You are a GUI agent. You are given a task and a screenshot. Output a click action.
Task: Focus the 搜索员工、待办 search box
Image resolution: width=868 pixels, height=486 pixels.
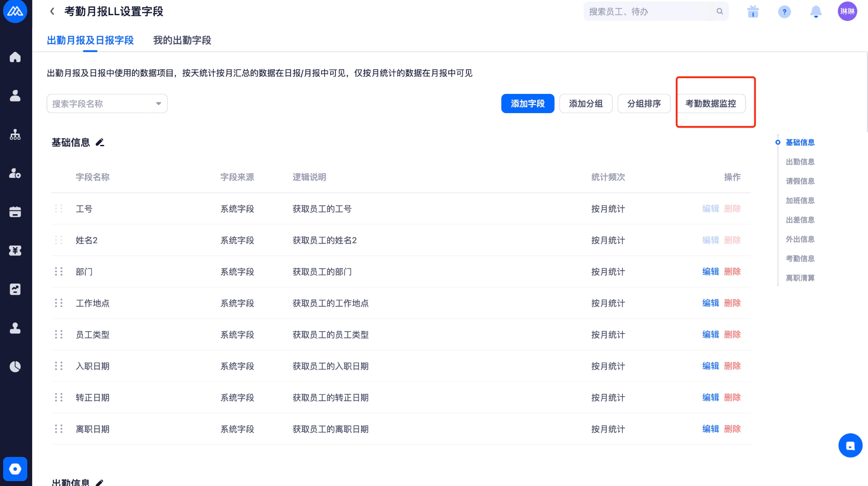(x=656, y=11)
